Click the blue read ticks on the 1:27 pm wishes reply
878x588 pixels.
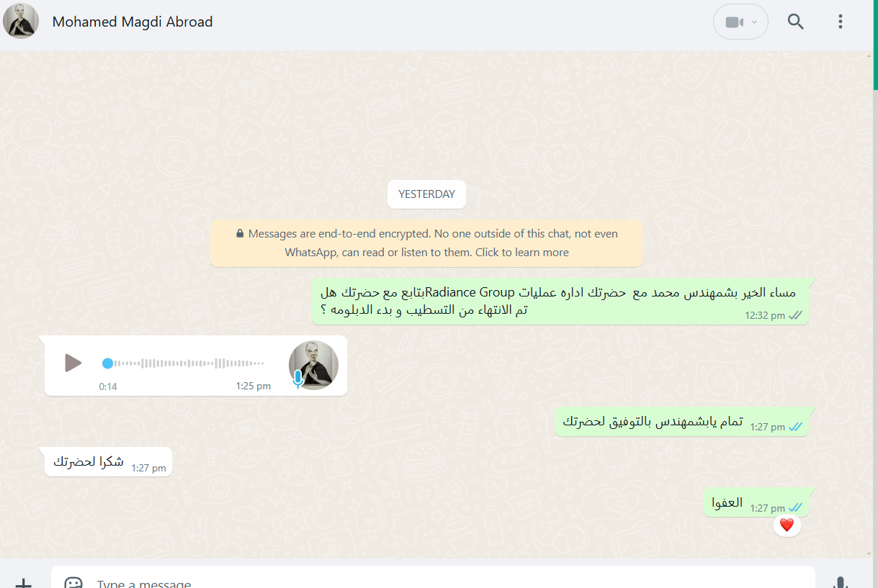pos(795,427)
